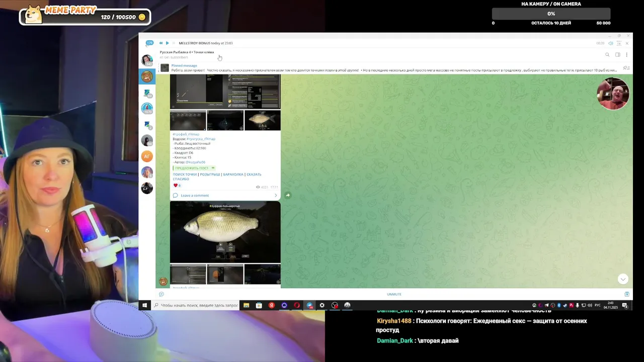
Task: Open the thumbnail with orange sphere
Action: pos(225,275)
